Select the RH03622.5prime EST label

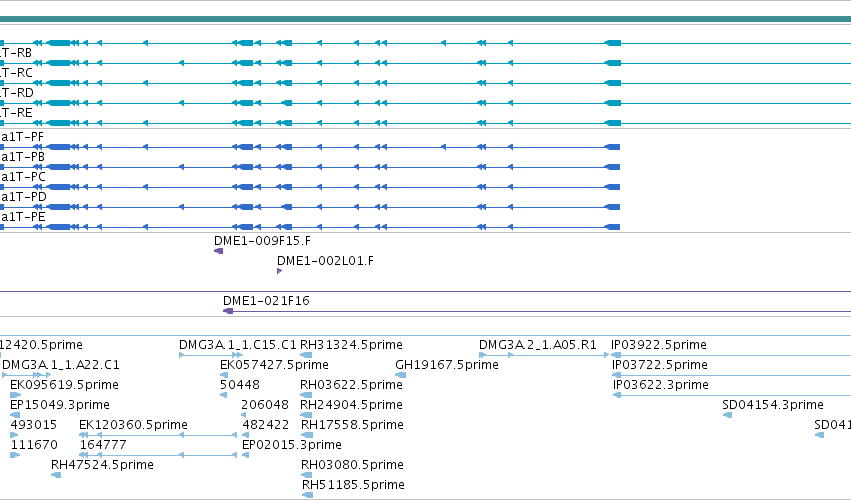pos(351,385)
